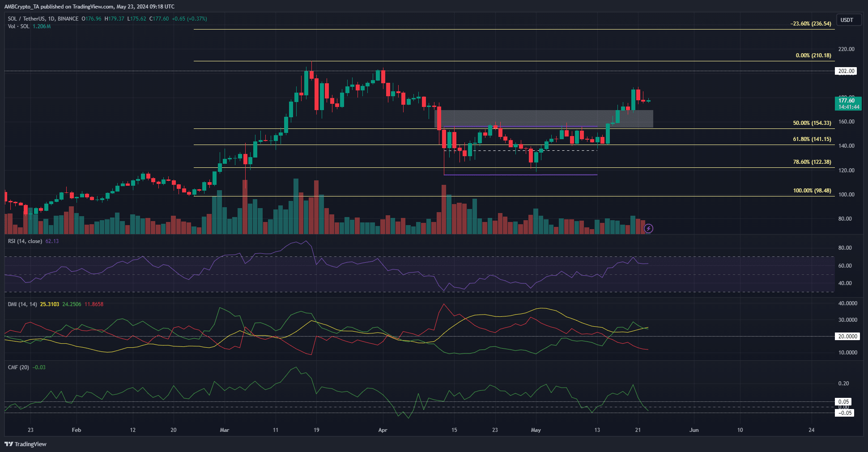Click the 0.05 CMF level label

(x=843, y=402)
